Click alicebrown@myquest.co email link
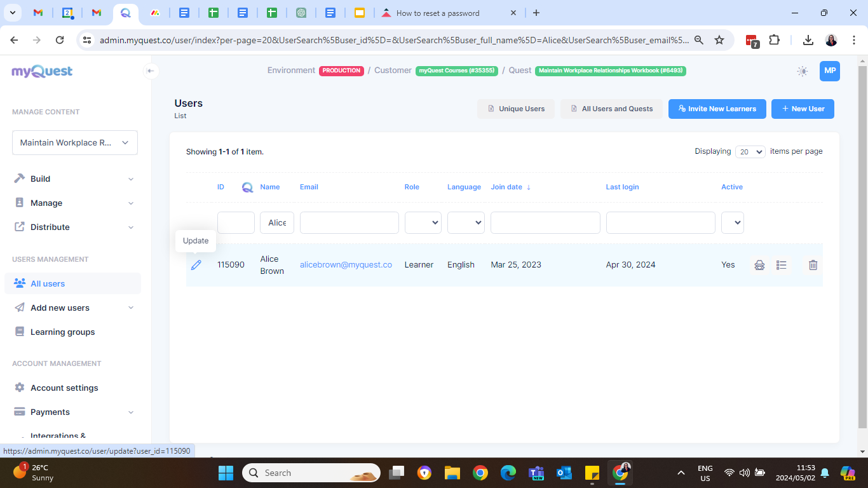This screenshot has height=488, width=868. click(346, 265)
